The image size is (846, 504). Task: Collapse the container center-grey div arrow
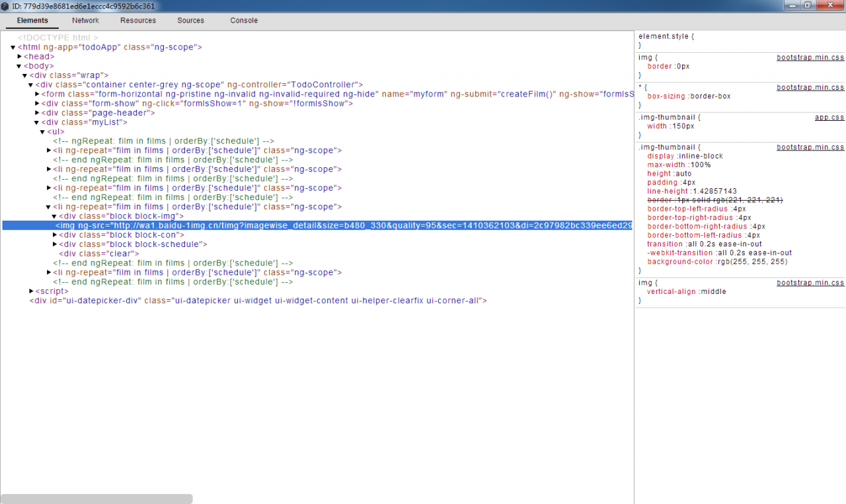pyautogui.click(x=31, y=85)
